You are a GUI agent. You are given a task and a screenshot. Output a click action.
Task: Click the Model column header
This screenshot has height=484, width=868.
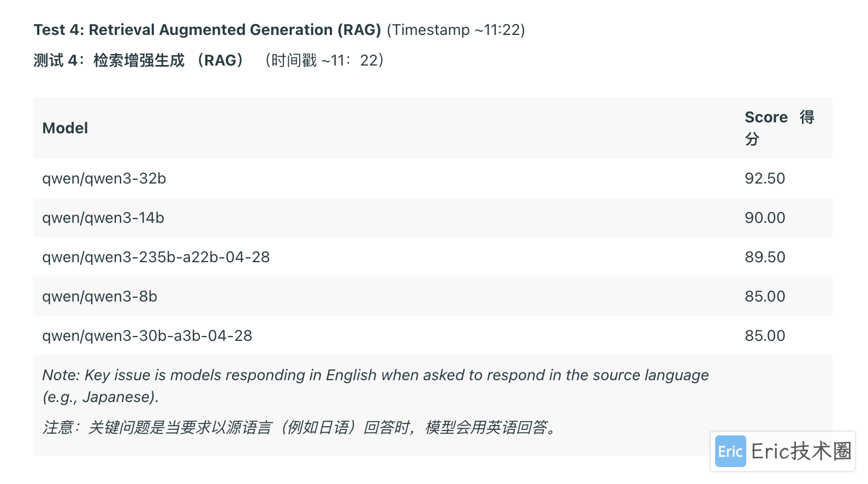(65, 128)
